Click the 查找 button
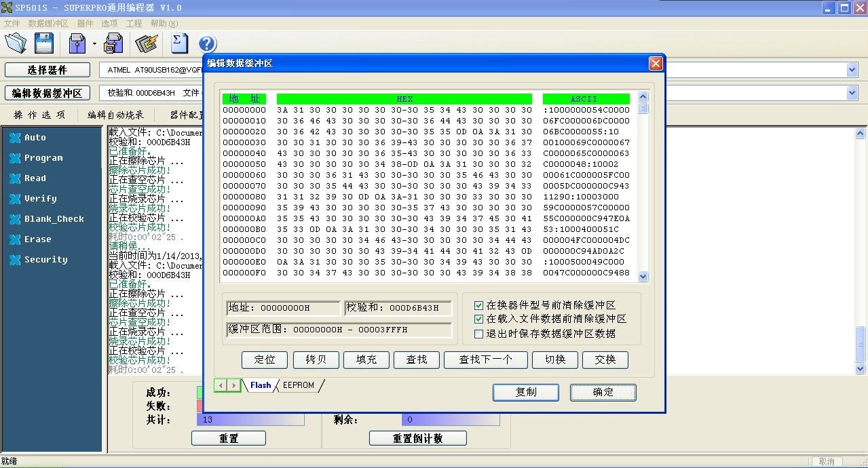Screen dimensions: 868x468 [x=417, y=359]
